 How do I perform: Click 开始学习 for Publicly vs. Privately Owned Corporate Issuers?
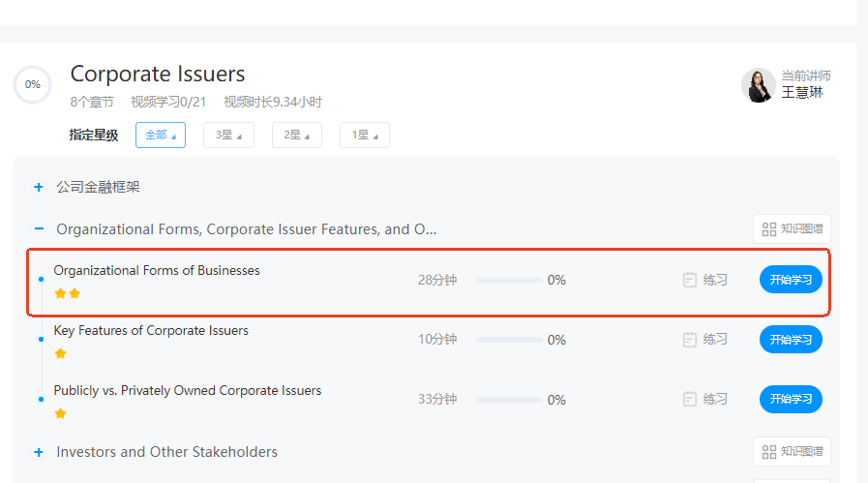pyautogui.click(x=791, y=399)
